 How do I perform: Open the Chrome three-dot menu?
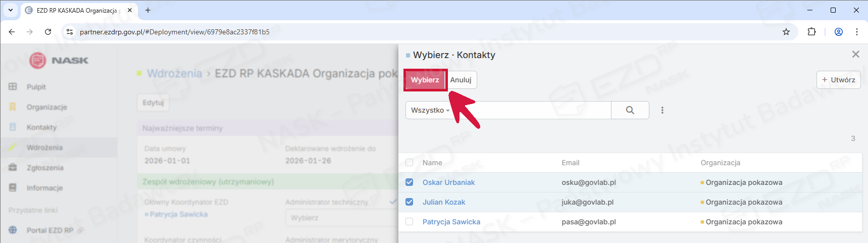(x=856, y=32)
